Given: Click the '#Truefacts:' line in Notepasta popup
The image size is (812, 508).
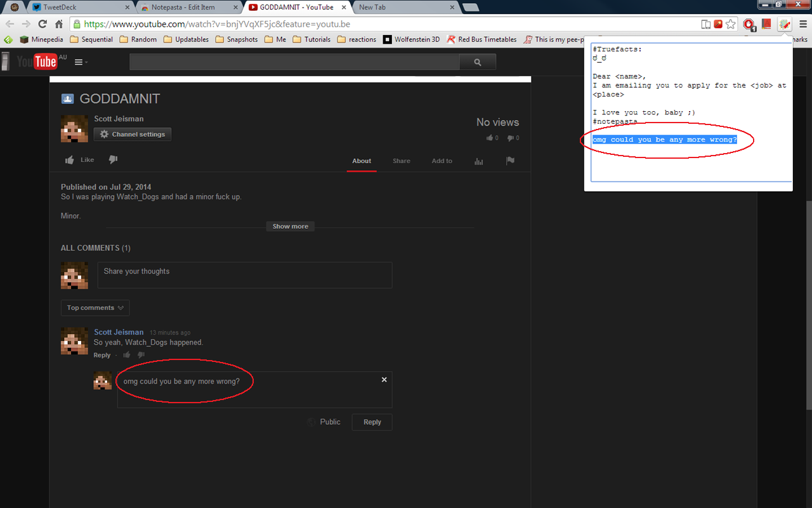Looking at the screenshot, I should click(617, 50).
